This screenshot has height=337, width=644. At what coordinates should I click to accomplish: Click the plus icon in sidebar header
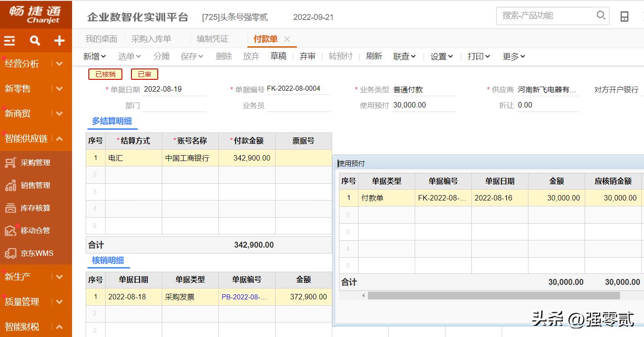coord(59,41)
